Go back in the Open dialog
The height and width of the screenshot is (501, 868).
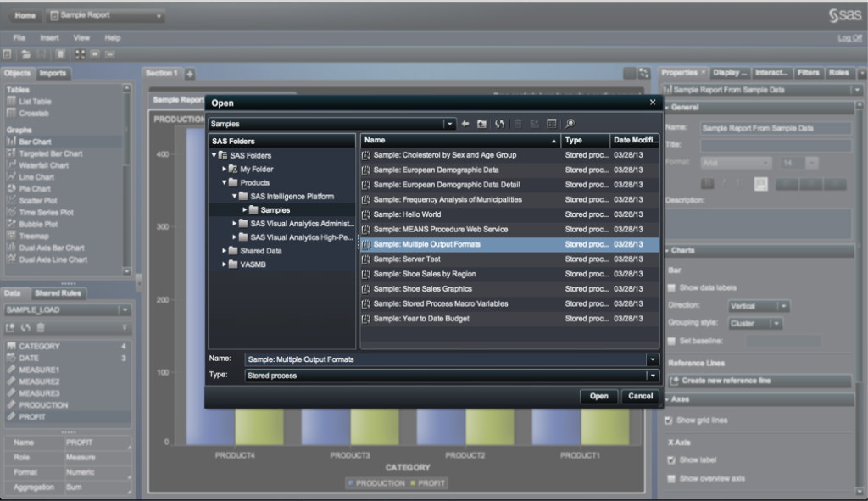465,124
